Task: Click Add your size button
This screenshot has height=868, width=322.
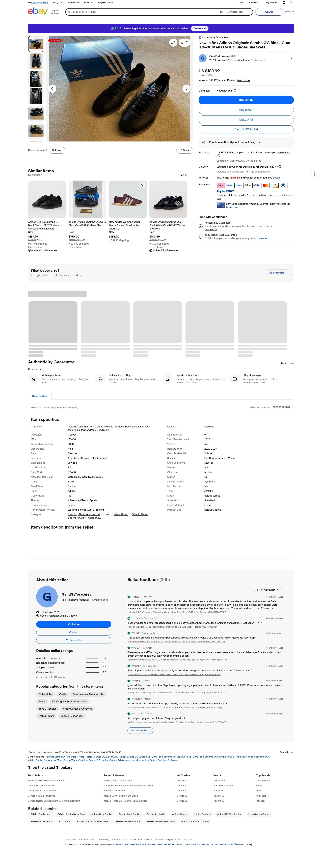Action: (277, 273)
